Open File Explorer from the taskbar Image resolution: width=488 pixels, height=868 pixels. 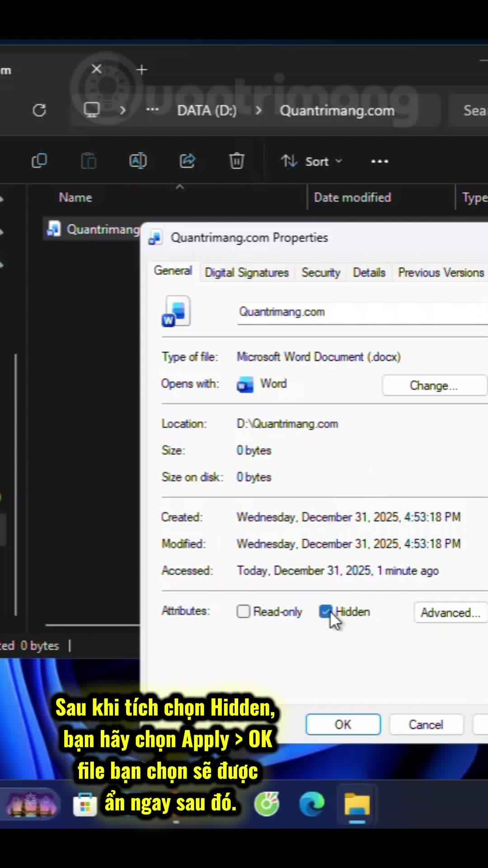[x=357, y=805]
